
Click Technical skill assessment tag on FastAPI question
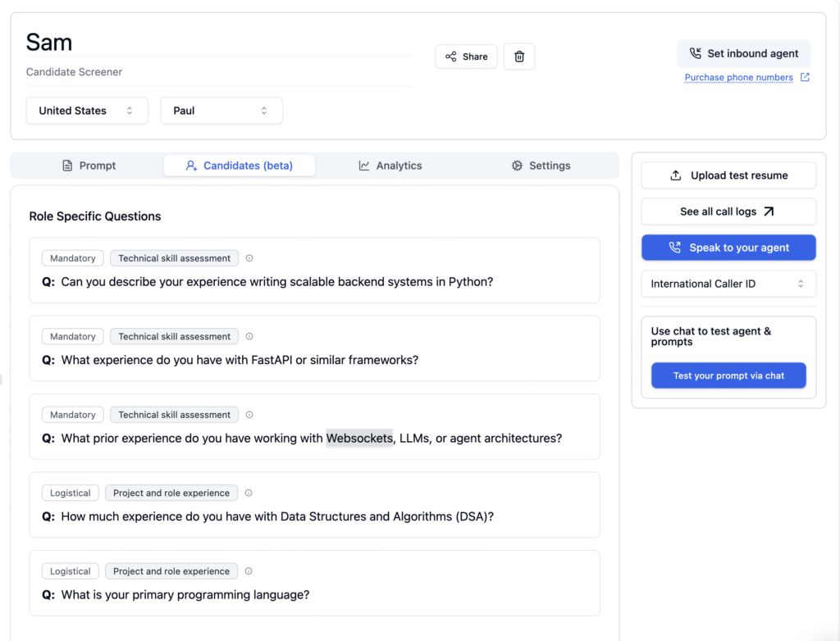tap(174, 336)
